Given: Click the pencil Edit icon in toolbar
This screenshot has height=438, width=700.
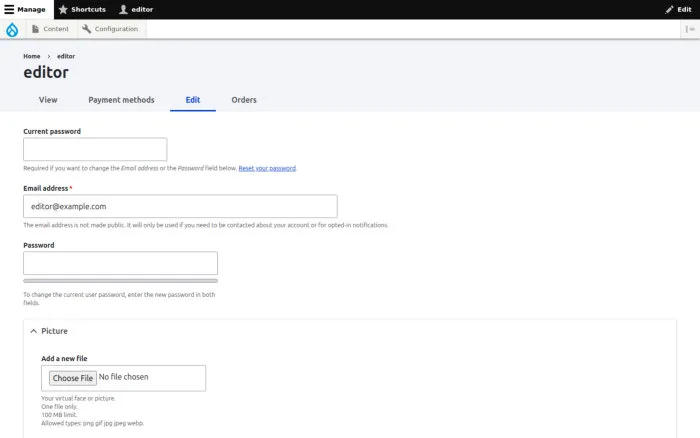Looking at the screenshot, I should coord(669,9).
